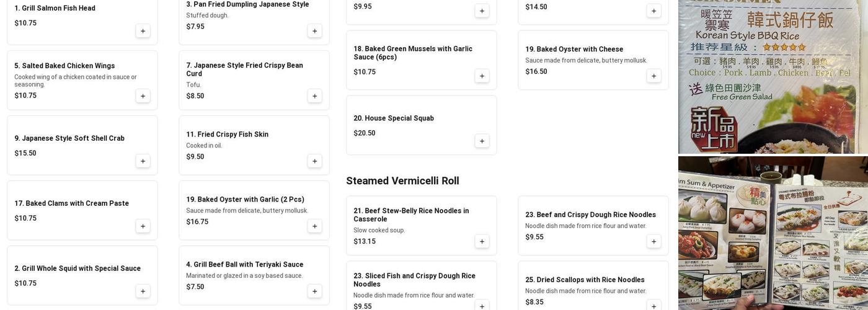The height and width of the screenshot is (310, 868).
Task: Add Baked Oyster with Garlic (2 Pcs)
Action: [x=314, y=226]
